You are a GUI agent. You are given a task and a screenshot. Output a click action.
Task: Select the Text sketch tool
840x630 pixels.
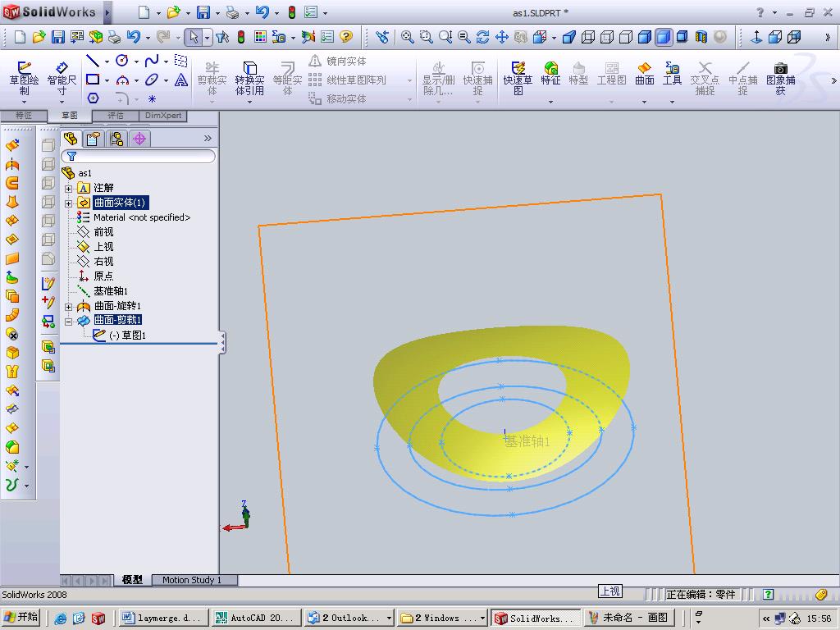click(181, 80)
